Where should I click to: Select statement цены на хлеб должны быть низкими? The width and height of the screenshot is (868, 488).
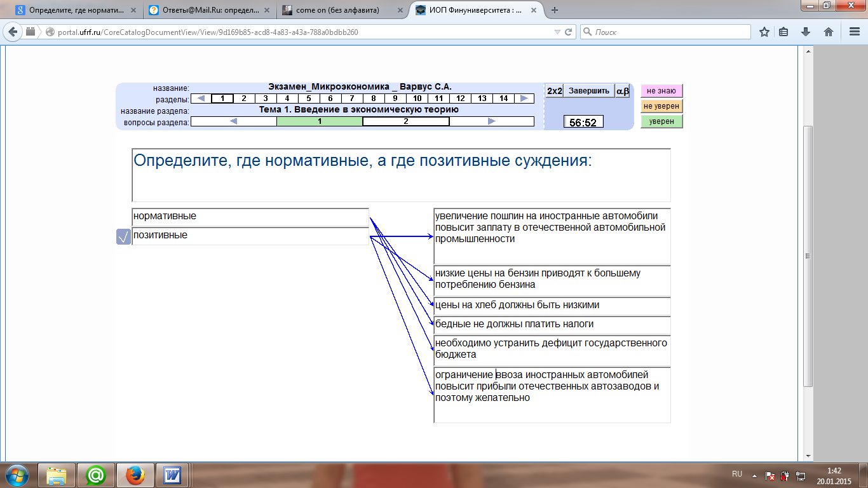pyautogui.click(x=552, y=306)
